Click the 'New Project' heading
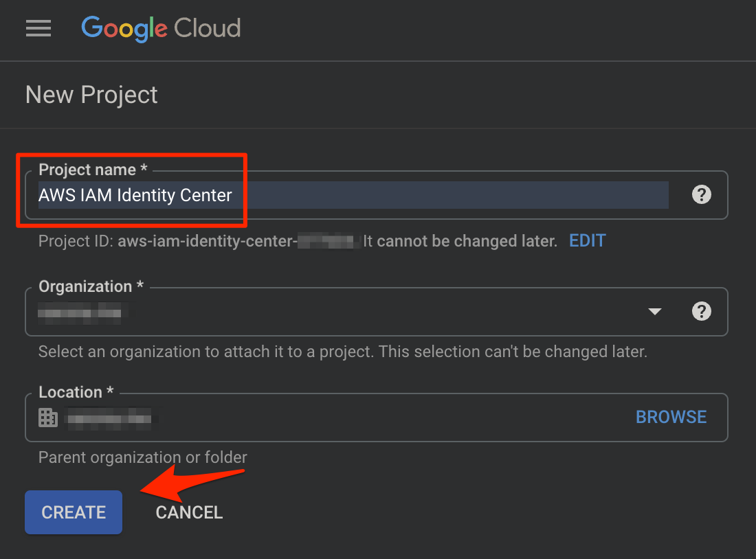This screenshot has height=559, width=756. click(91, 95)
